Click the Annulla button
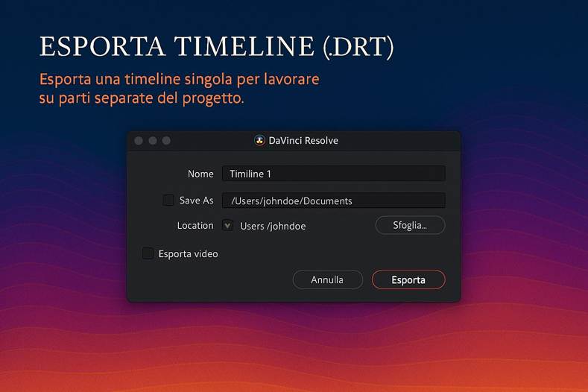 click(x=327, y=279)
